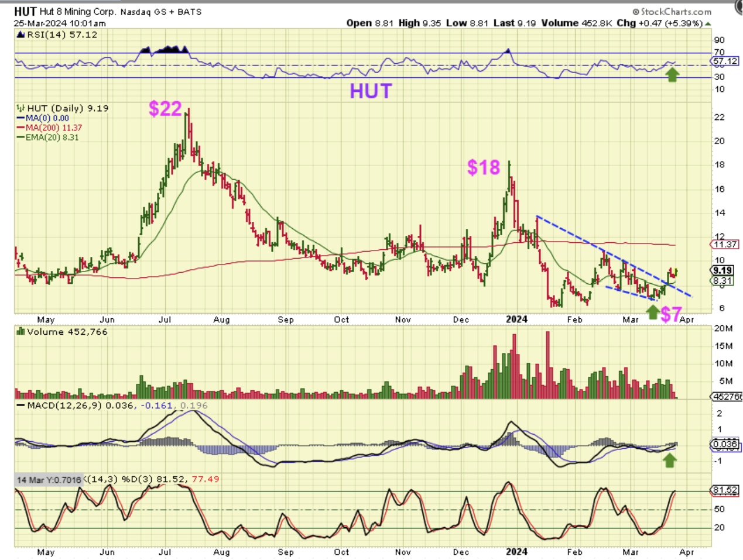Select the Hut 8 Mining Corp. company name
This screenshot has height=560, width=743.
point(78,12)
